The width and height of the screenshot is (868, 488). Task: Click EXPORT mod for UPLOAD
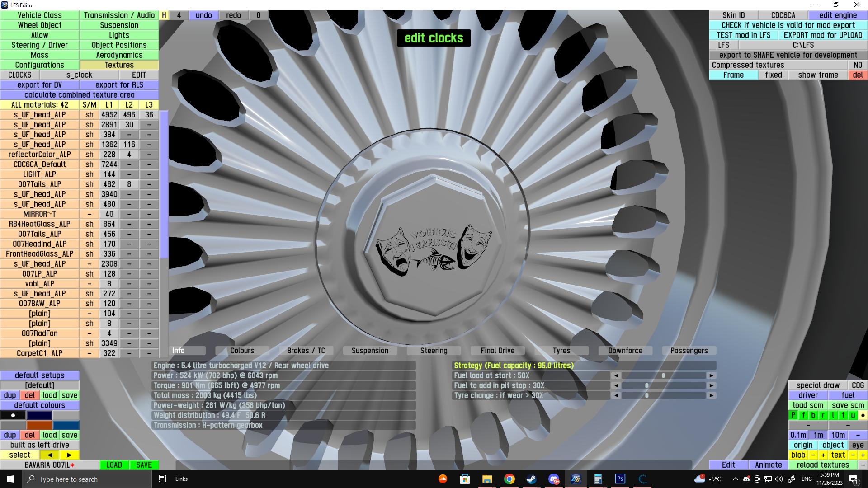tap(823, 35)
